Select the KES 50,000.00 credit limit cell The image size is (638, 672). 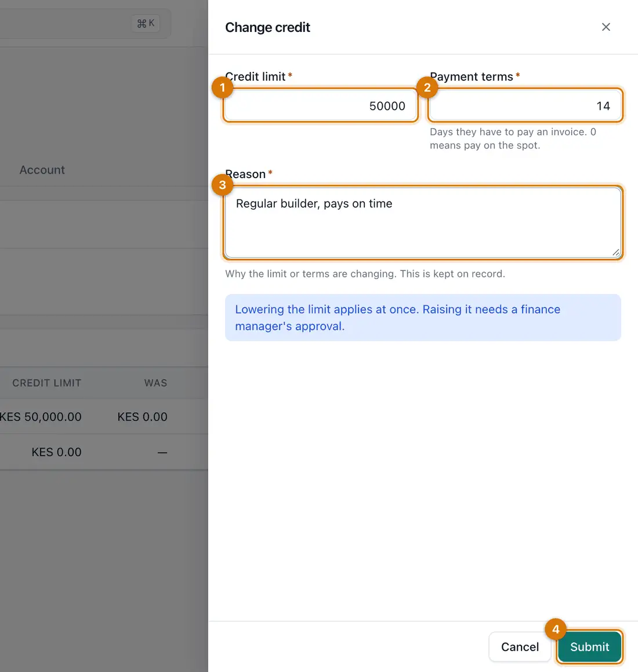pyautogui.click(x=40, y=417)
